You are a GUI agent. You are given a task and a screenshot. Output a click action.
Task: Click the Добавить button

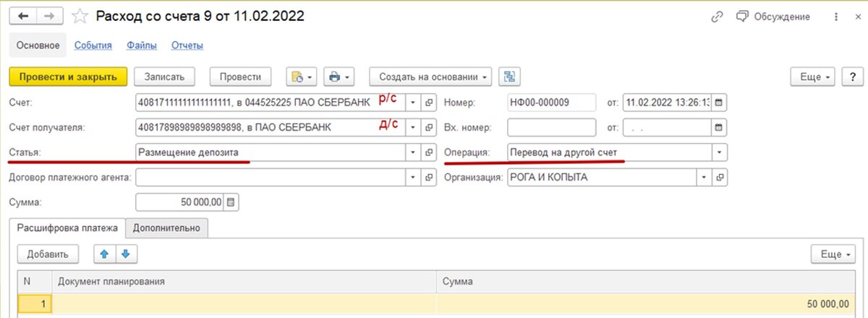(x=48, y=254)
